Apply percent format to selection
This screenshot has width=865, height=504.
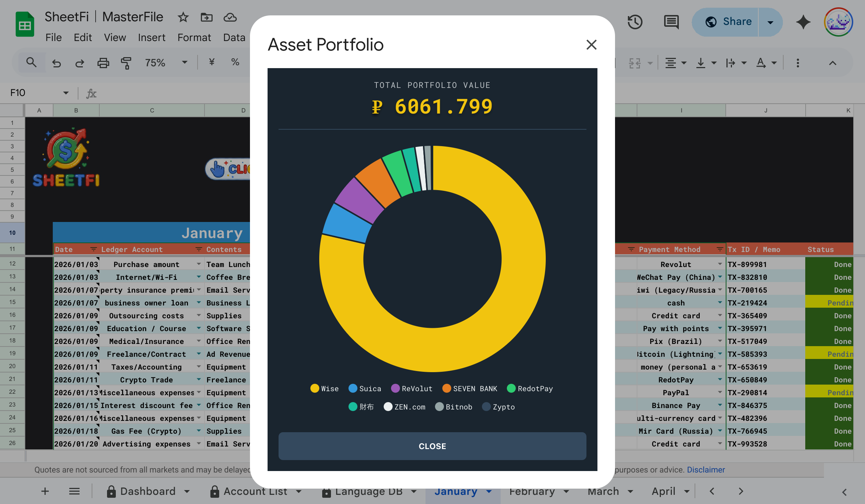[x=235, y=63]
